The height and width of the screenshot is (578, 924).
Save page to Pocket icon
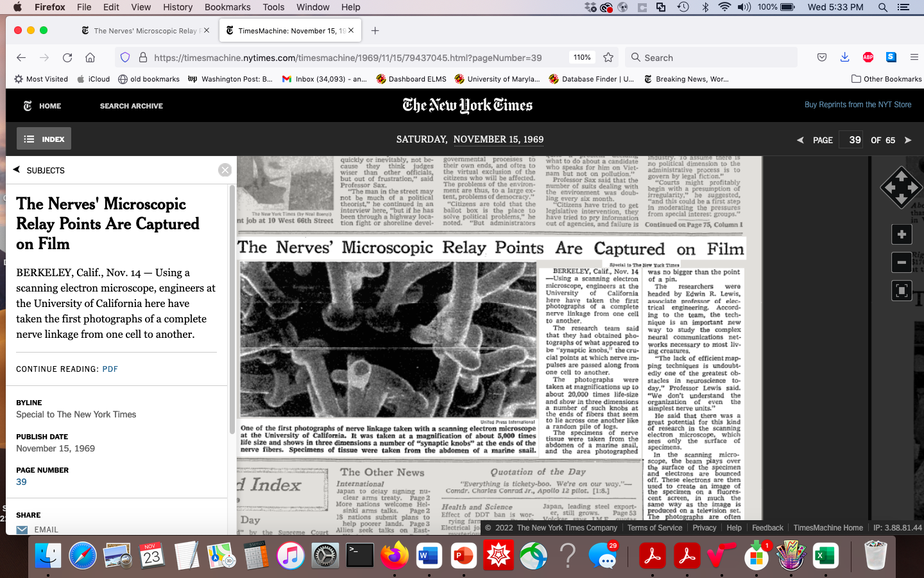point(821,57)
